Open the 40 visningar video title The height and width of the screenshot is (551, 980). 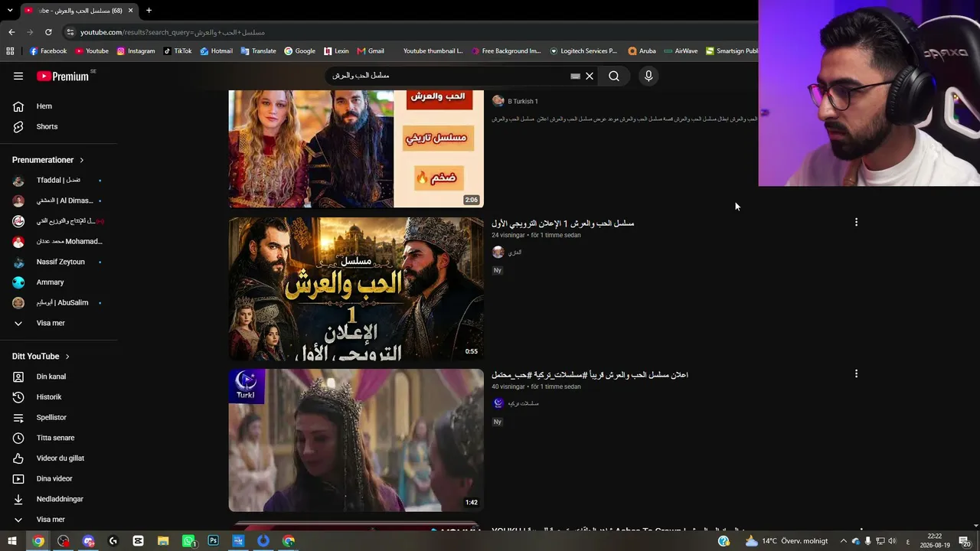pyautogui.click(x=590, y=375)
